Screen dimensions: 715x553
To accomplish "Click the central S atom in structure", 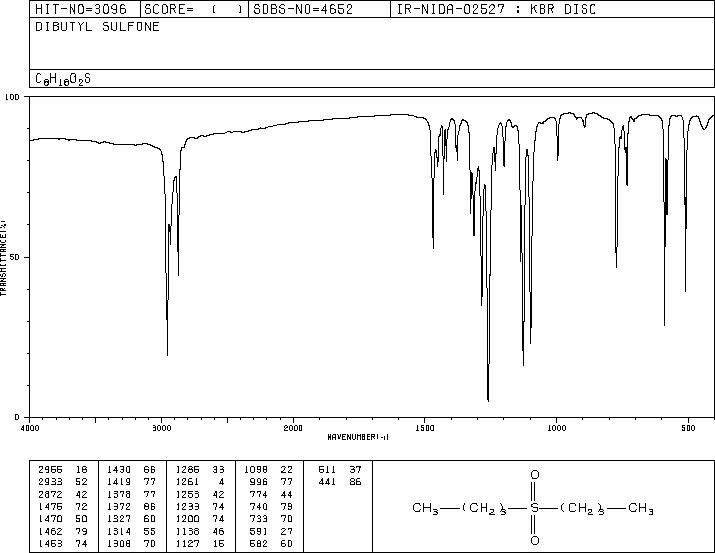I will click(x=534, y=507).
